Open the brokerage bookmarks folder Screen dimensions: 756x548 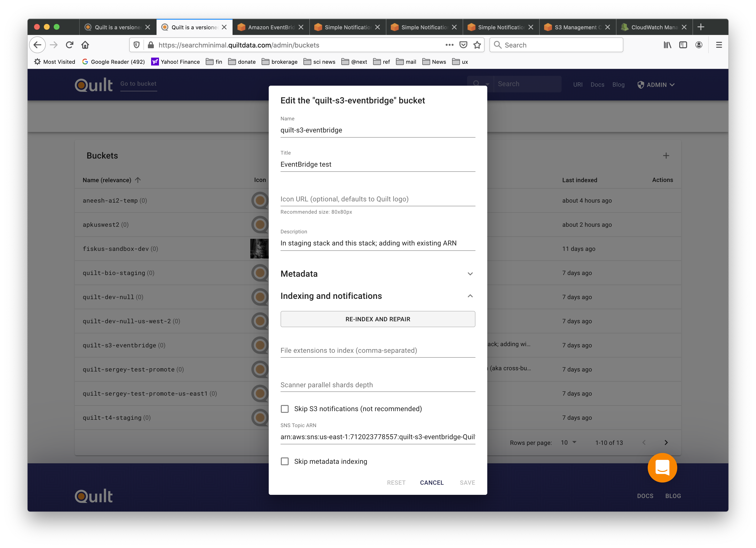pos(280,62)
